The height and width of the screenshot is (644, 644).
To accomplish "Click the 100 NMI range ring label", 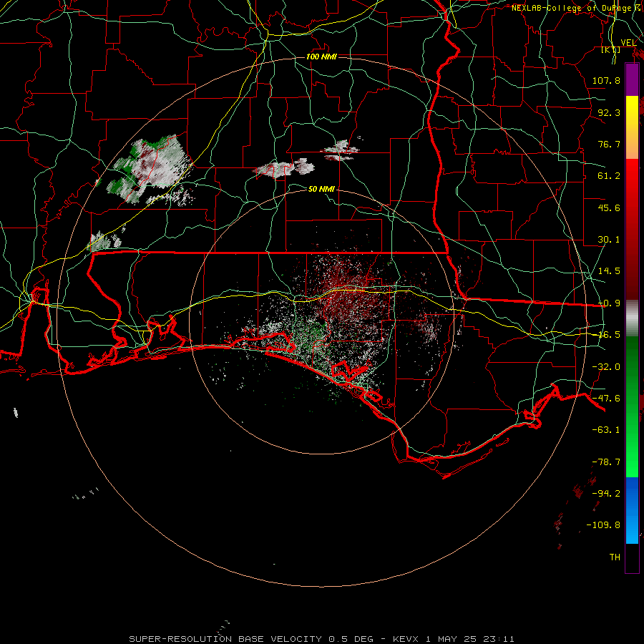I will click(x=321, y=57).
